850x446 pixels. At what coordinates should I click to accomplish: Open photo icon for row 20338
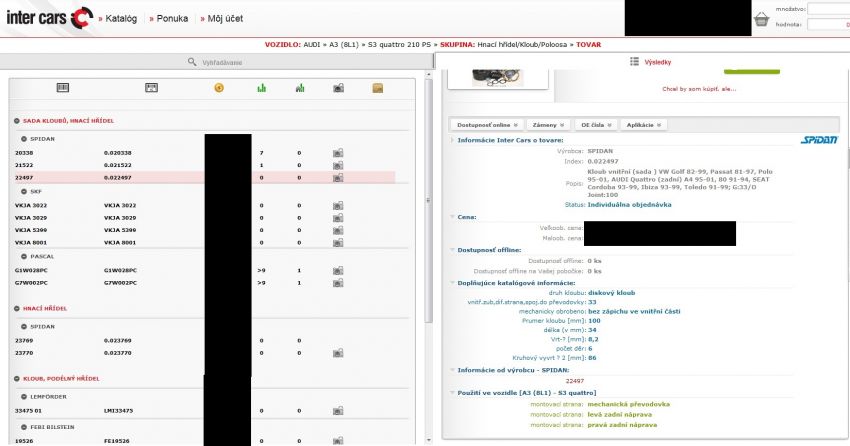point(338,153)
